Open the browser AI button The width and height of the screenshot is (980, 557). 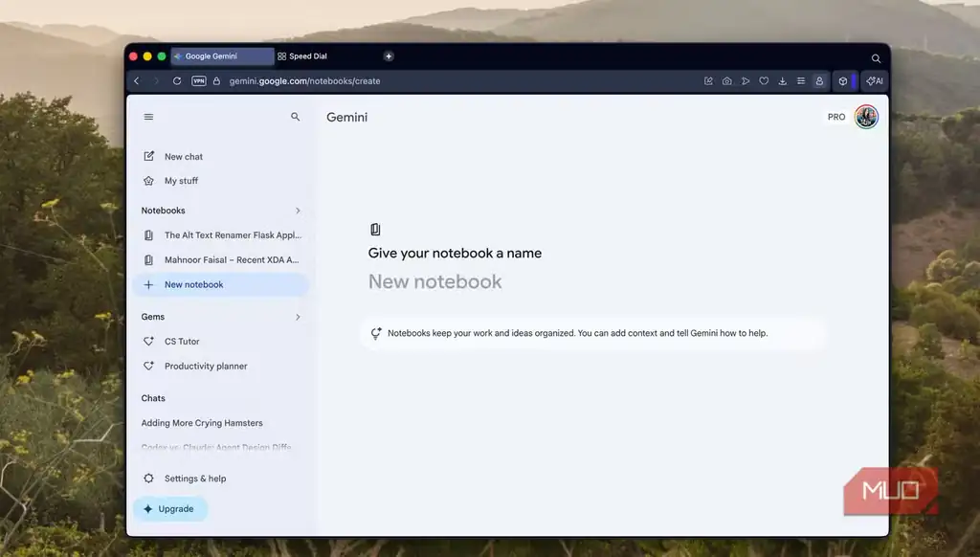875,80
